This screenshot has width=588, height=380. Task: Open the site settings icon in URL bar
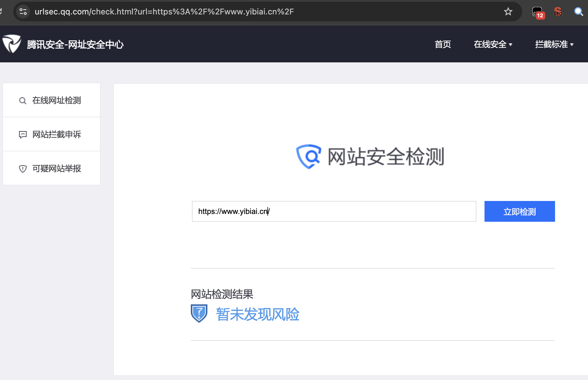23,12
